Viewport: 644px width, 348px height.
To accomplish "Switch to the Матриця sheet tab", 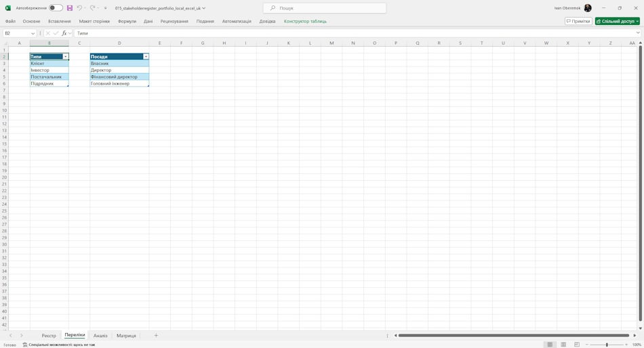I will click(126, 336).
